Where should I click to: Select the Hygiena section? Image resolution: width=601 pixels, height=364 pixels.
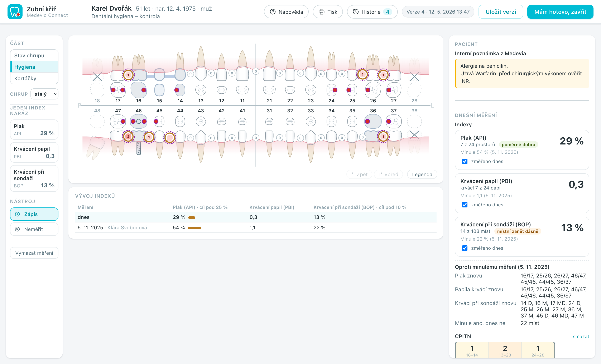34,67
